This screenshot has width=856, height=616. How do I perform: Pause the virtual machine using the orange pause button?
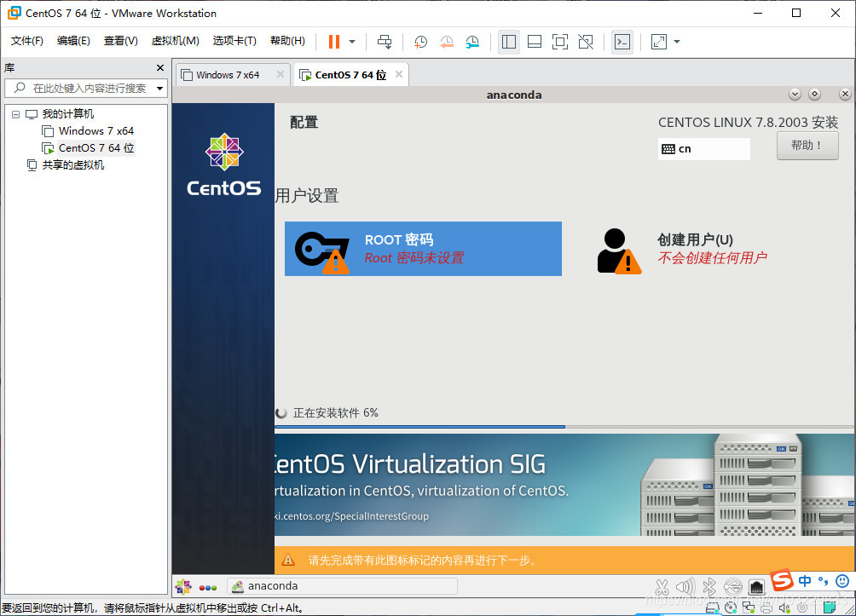pyautogui.click(x=334, y=42)
